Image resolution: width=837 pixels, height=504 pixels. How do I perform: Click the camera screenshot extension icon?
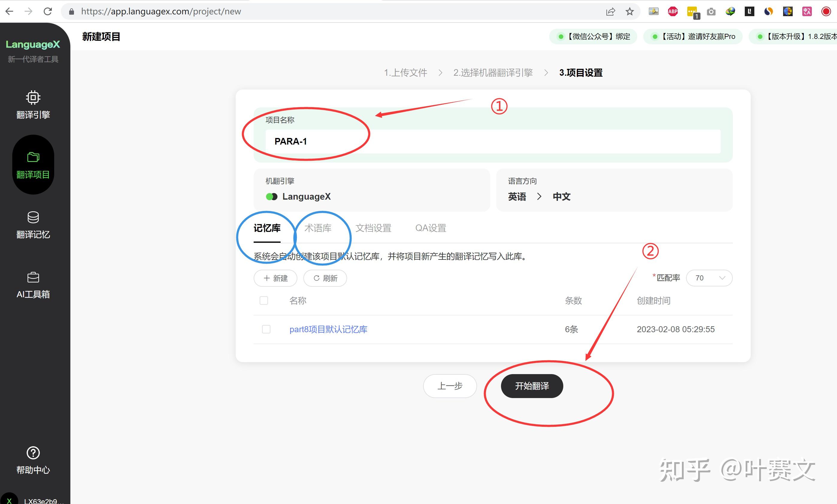[x=711, y=11]
